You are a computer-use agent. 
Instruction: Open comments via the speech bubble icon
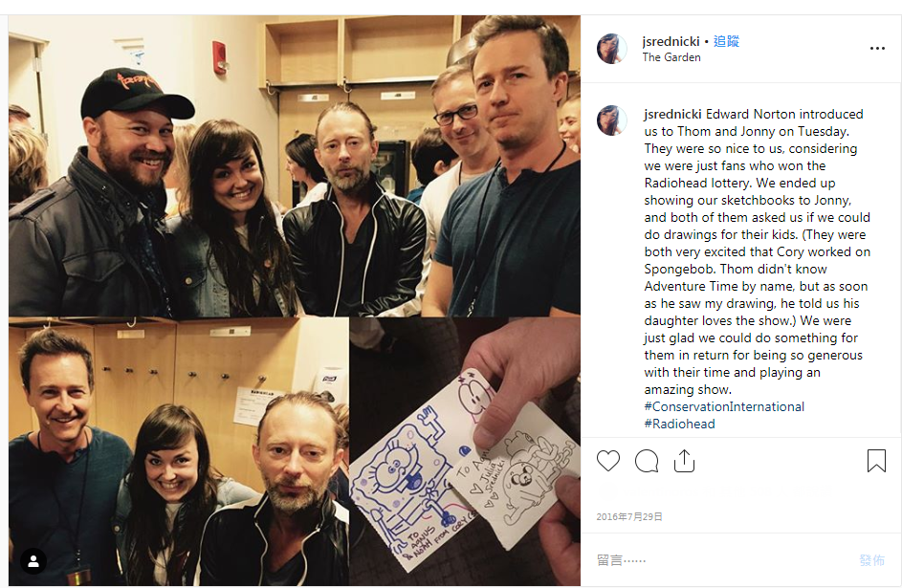pos(647,461)
